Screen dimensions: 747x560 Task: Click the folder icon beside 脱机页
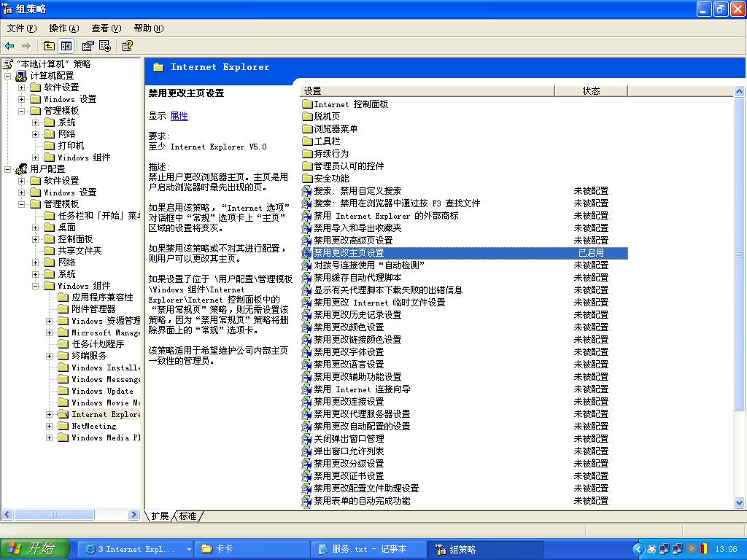[x=307, y=116]
